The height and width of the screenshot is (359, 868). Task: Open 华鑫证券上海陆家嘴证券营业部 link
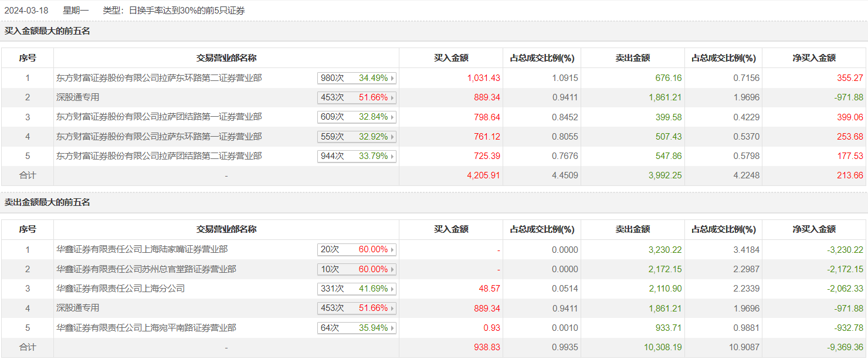(x=142, y=249)
